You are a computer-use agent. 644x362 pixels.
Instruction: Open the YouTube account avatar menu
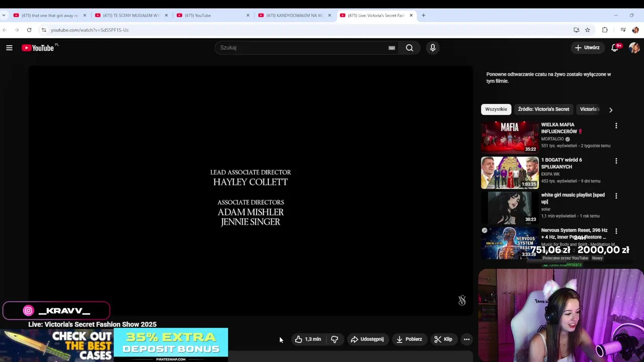[x=634, y=48]
